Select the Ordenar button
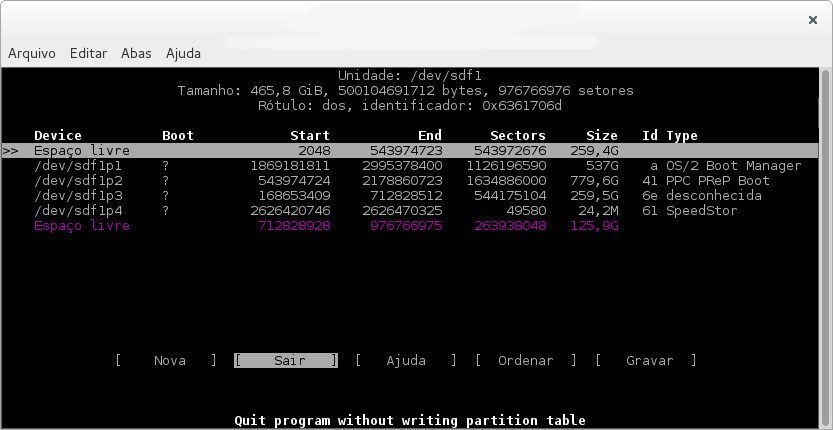Viewport: 833px width, 430px height. point(526,361)
